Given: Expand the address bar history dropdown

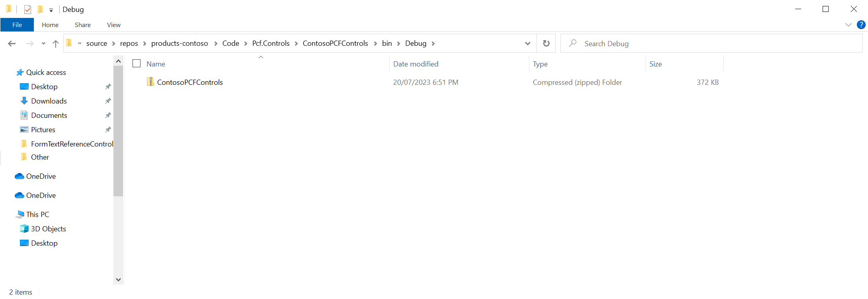Looking at the screenshot, I should [x=527, y=43].
